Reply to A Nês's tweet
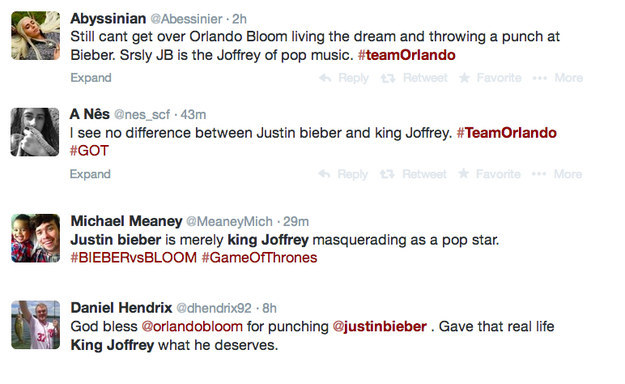The image size is (625, 384). point(343,174)
